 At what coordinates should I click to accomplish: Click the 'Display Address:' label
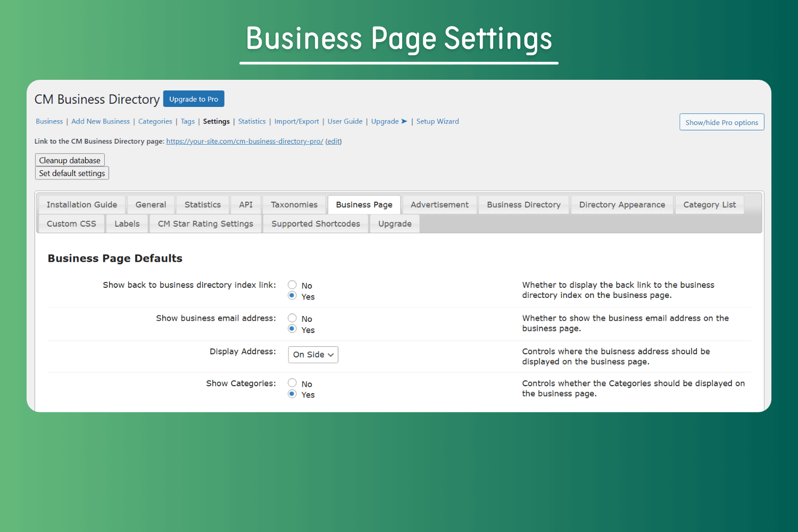tap(243, 352)
